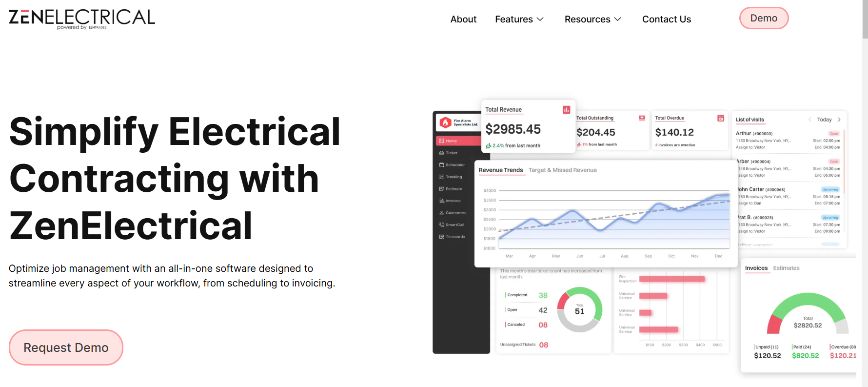Image resolution: width=868 pixels, height=387 pixels.
Task: Click the Unpaid (11) $120.52 amount
Action: (767, 356)
